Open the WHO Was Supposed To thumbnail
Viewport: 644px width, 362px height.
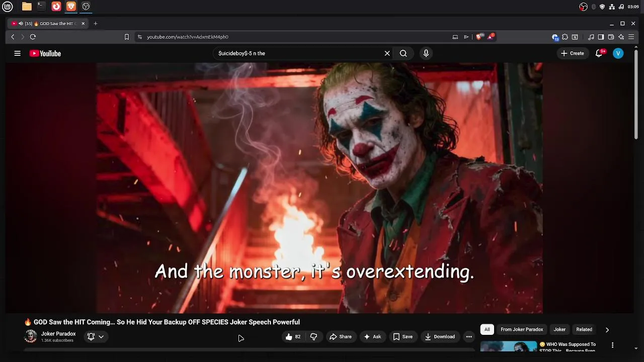[x=509, y=346]
